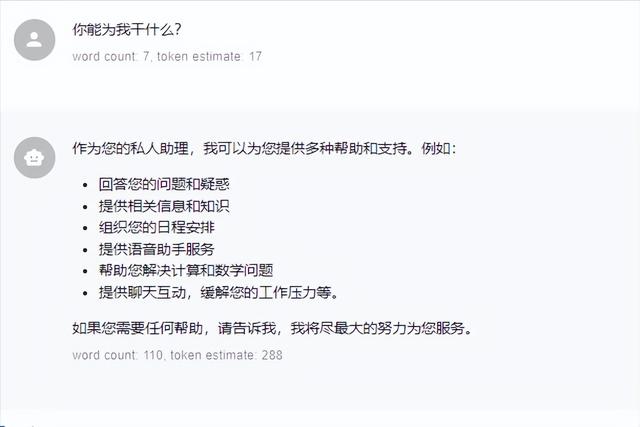The width and height of the screenshot is (640, 427).
Task: Select the bullet "提供聊天互动，缓解您的工作压力等。"
Action: (x=219, y=292)
